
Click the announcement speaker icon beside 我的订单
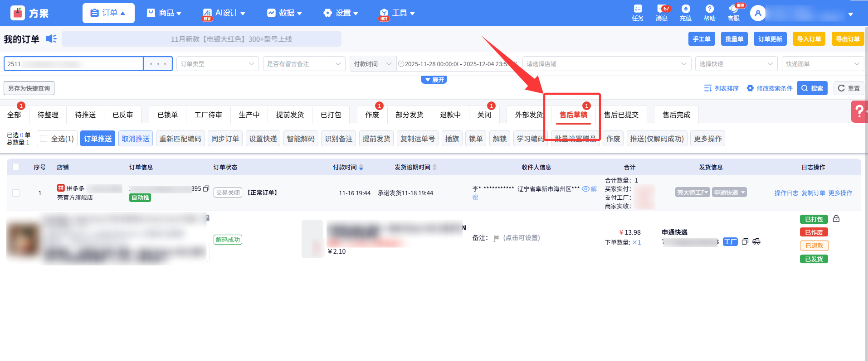pos(51,39)
